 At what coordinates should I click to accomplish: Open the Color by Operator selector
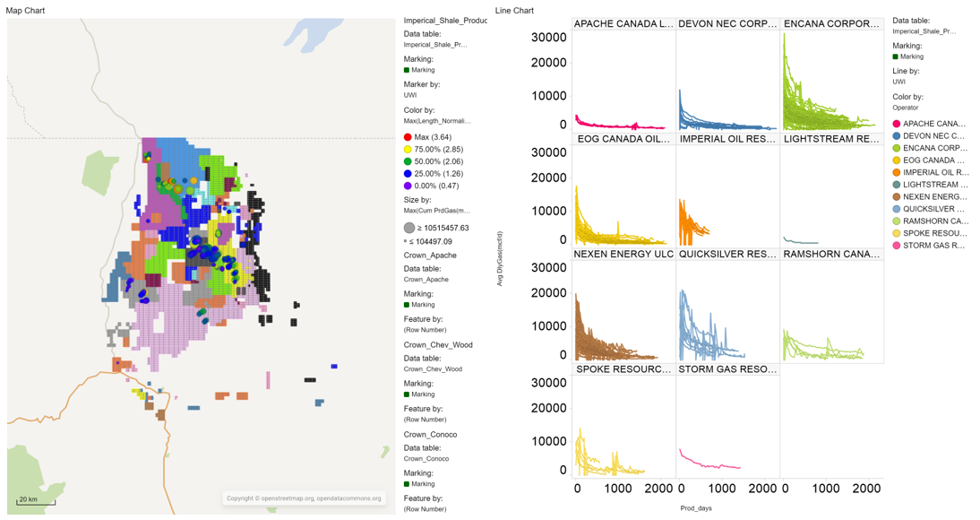tap(906, 108)
